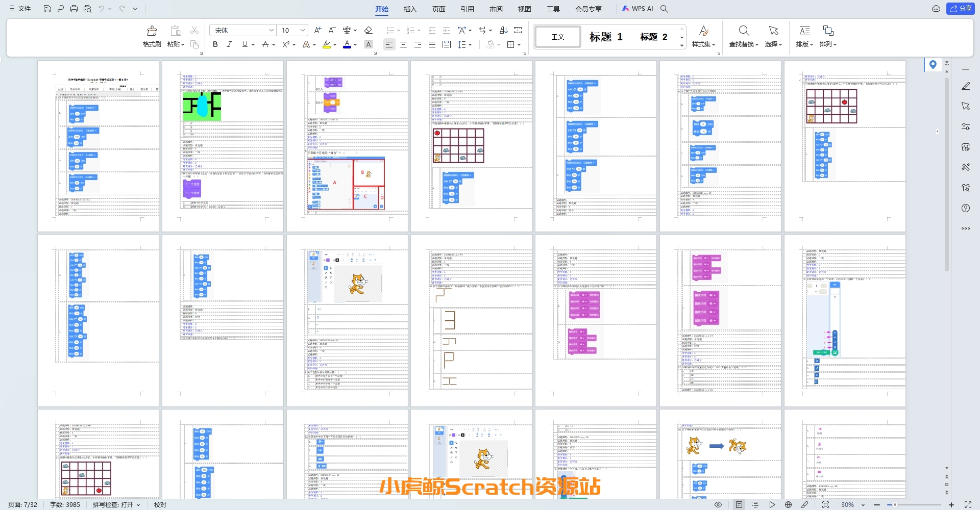Click the selection cursor icon in the right sidebar

tap(966, 106)
